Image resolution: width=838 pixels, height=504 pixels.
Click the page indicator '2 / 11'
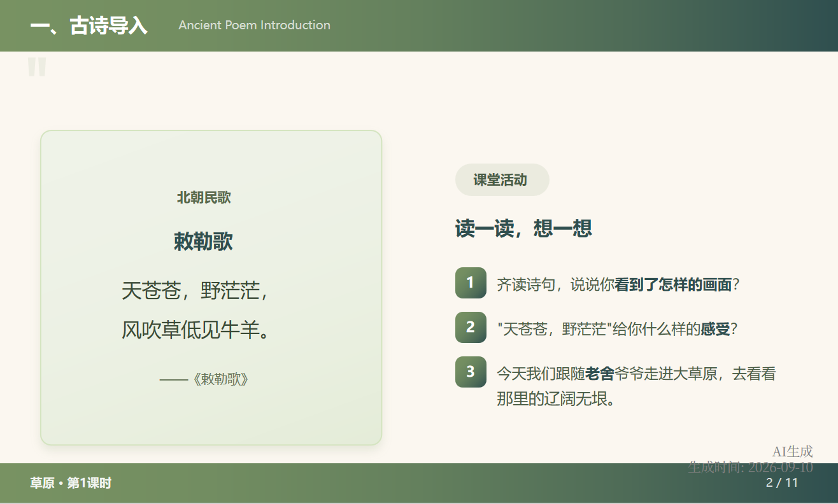click(782, 483)
